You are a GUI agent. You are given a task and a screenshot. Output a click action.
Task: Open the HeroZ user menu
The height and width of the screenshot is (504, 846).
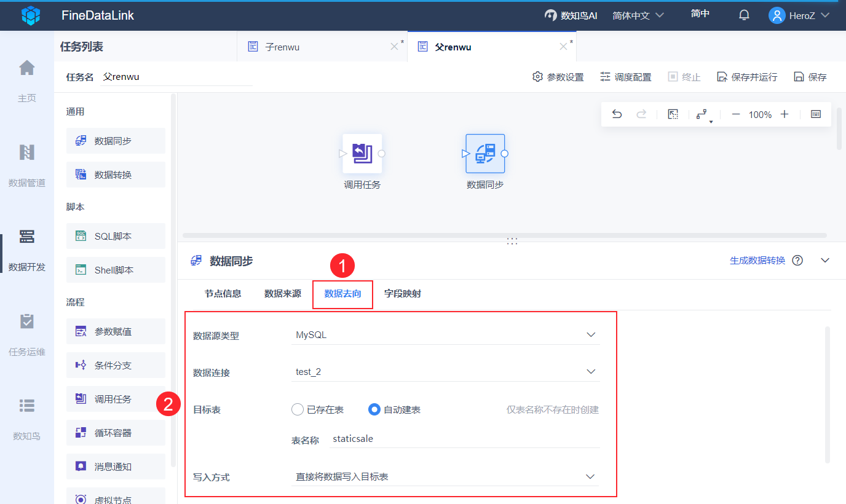point(799,15)
